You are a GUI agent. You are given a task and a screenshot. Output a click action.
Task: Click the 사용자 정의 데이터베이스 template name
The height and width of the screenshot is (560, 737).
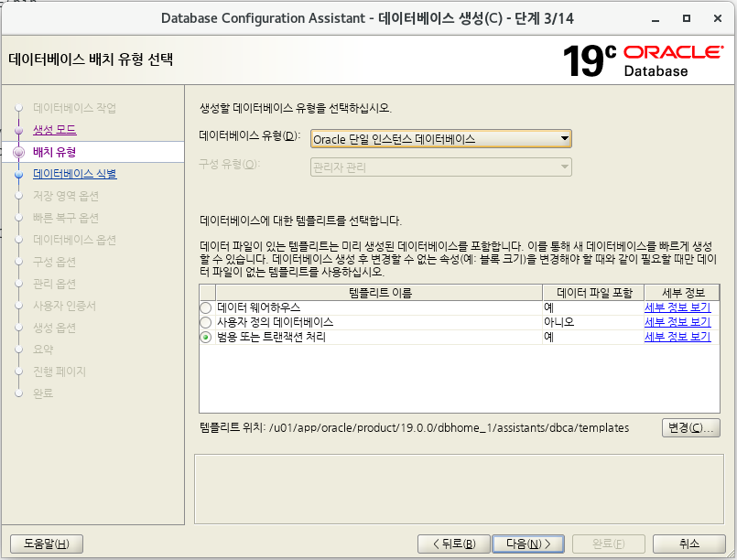point(275,322)
